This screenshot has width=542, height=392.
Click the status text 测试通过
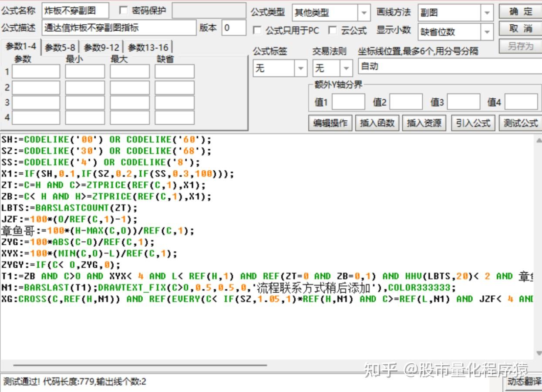21,382
